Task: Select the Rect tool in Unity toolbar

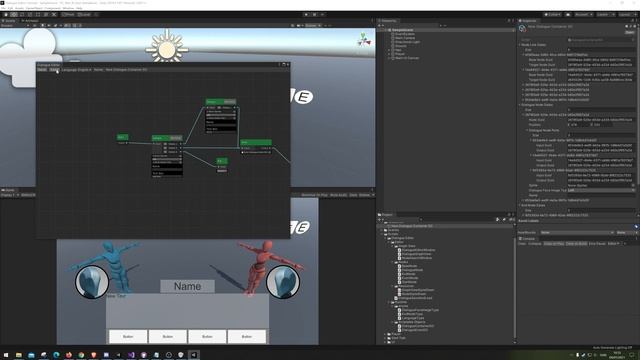Action: coord(38,14)
